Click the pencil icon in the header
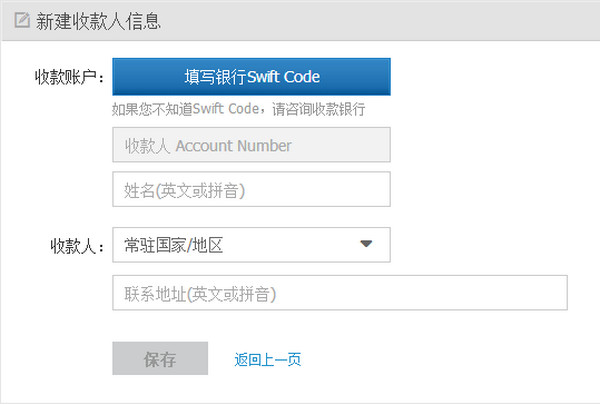The height and width of the screenshot is (405, 600). (21, 20)
